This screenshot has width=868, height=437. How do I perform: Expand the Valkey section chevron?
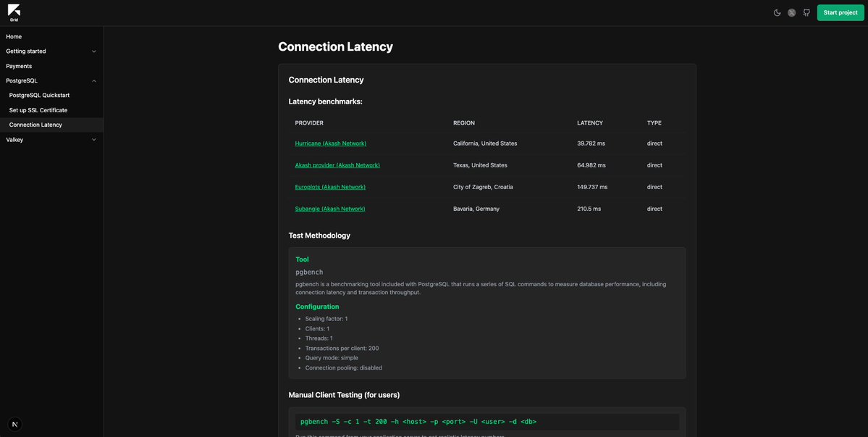[x=94, y=140]
